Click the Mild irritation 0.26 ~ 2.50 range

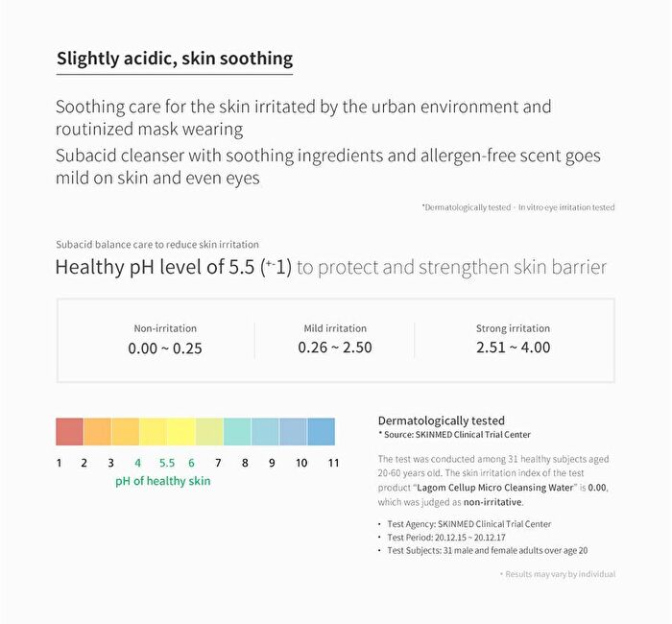(x=335, y=340)
